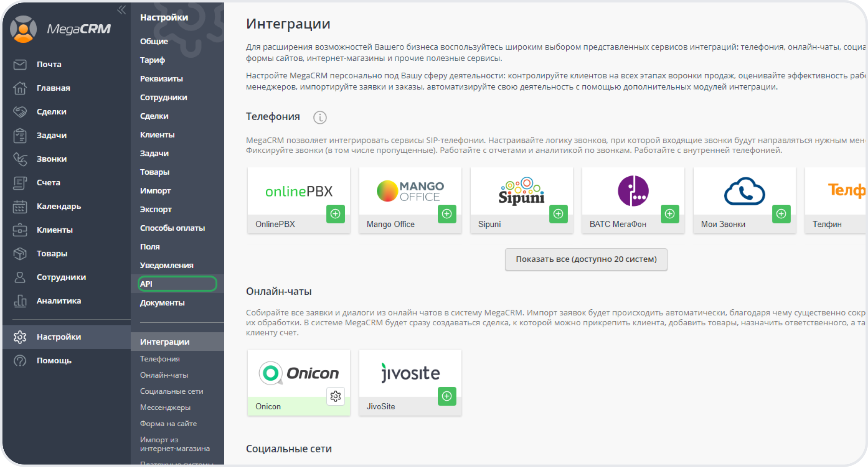Click the plus icon on Мои Звонки card
This screenshot has height=467, width=868.
point(781,214)
